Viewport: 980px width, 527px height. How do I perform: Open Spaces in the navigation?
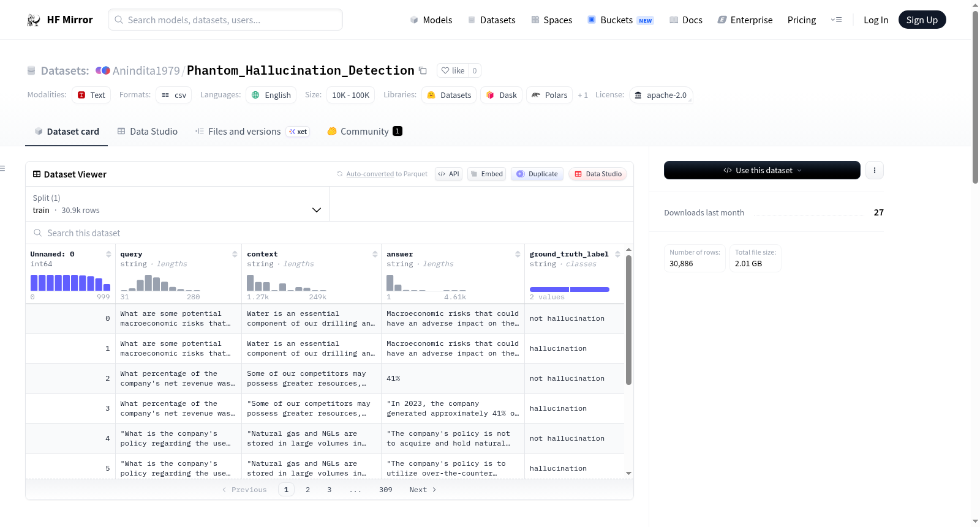click(552, 20)
